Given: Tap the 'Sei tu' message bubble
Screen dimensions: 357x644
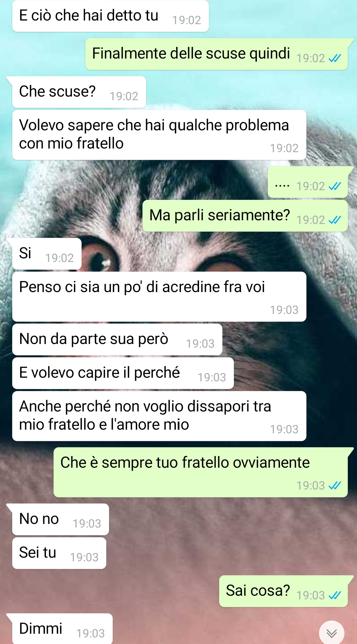Looking at the screenshot, I should (59, 553).
